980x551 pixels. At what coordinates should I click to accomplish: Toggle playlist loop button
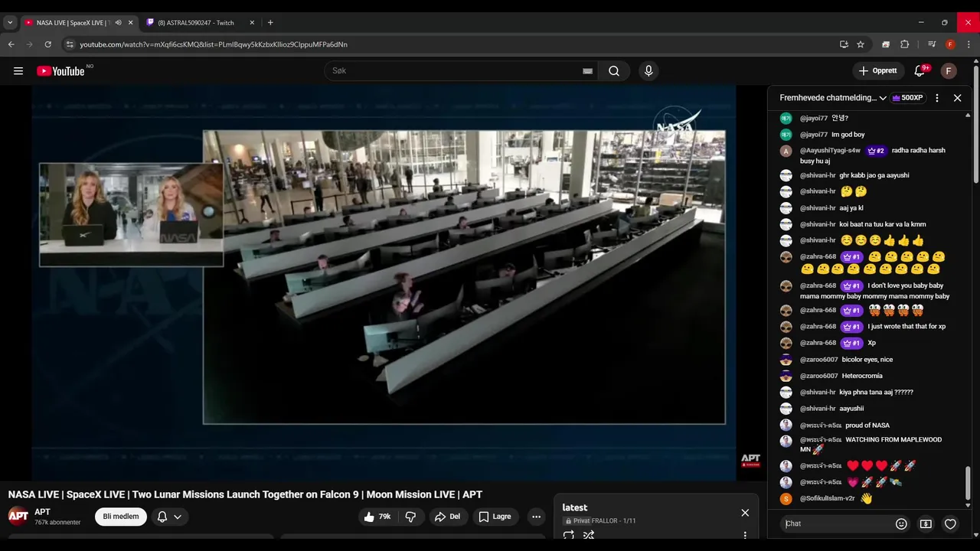pos(569,536)
